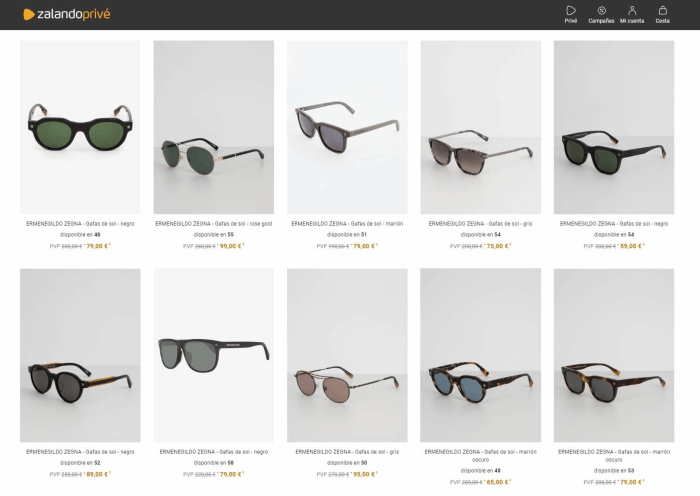Open the Campañas icon in the header
Image resolution: width=700 pixels, height=496 pixels.
click(x=601, y=15)
